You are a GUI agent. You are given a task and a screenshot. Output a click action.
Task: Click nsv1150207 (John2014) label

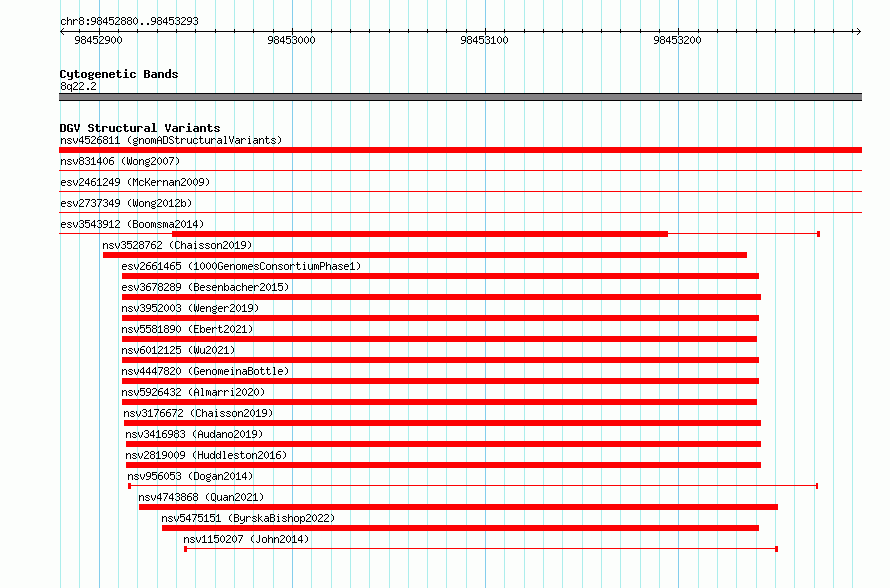[246, 539]
